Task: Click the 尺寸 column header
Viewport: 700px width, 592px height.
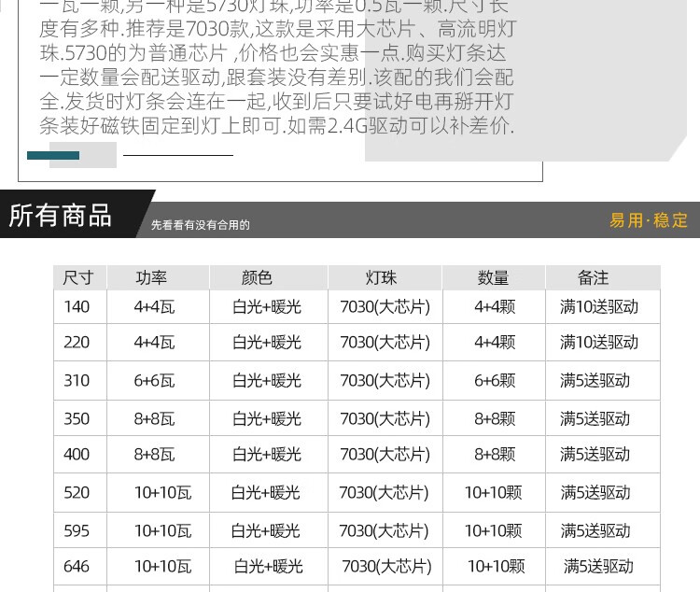Action: pyautogui.click(x=77, y=278)
